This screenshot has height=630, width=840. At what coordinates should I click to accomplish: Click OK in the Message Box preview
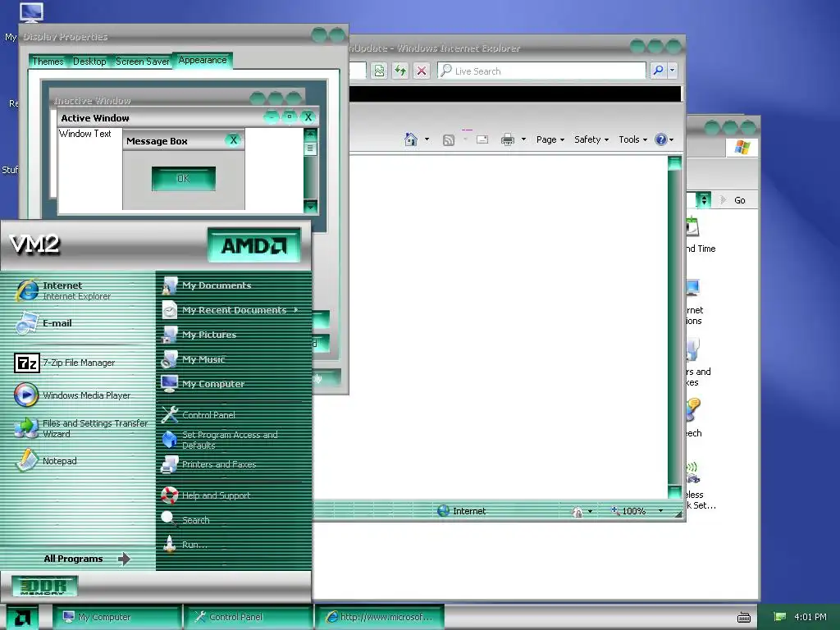pos(183,178)
